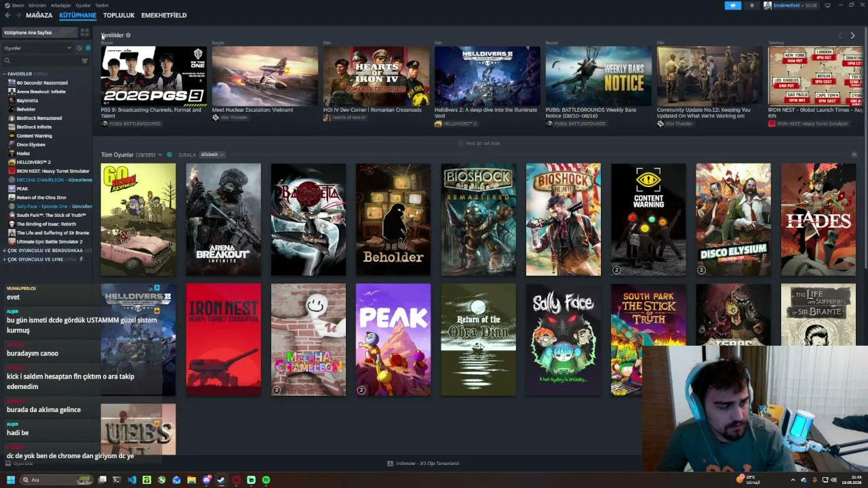Click the Steam forward navigation arrow
This screenshot has width=868, height=488.
[18, 15]
